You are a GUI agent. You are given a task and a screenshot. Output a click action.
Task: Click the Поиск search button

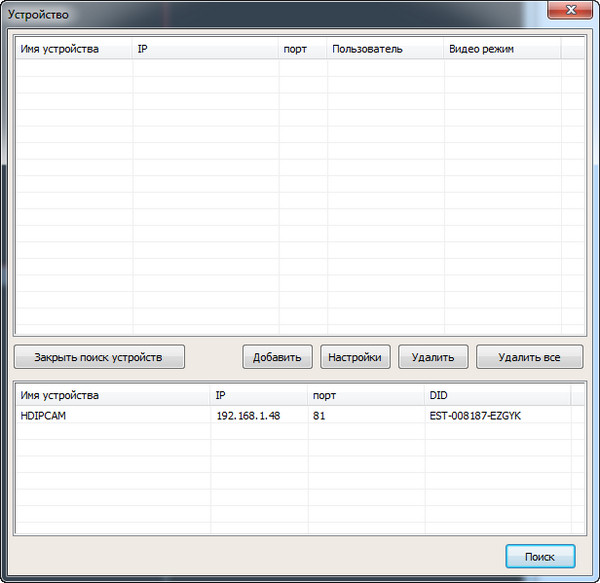tap(540, 556)
